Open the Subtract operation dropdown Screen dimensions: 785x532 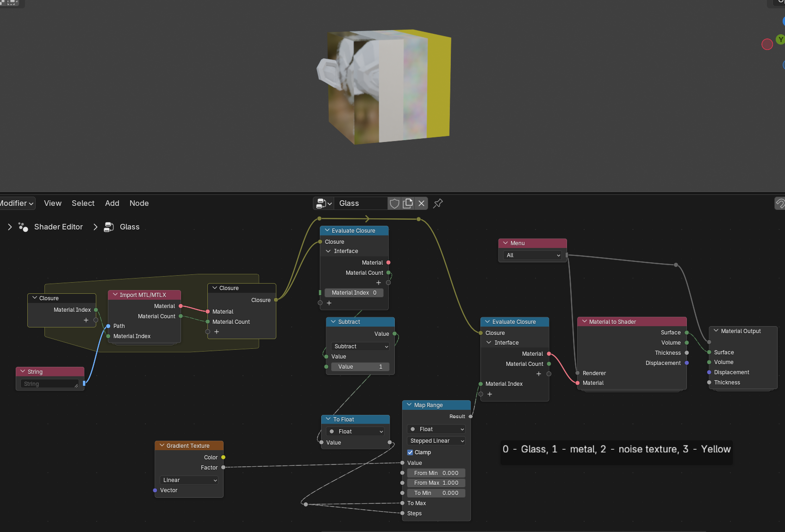[x=361, y=346]
